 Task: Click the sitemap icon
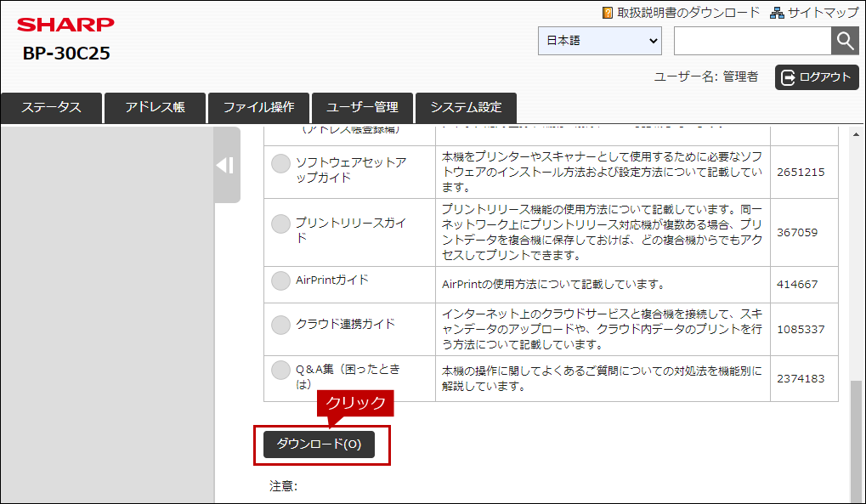(x=777, y=13)
